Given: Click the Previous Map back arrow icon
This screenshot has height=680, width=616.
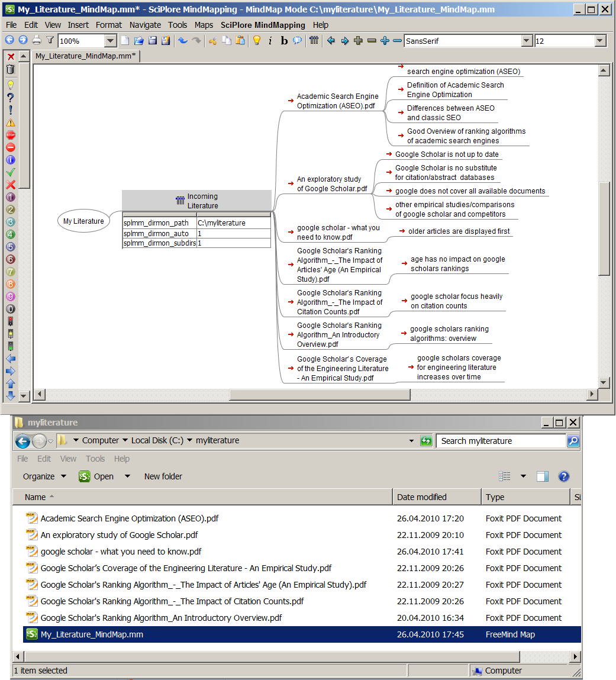Looking at the screenshot, I should pos(9,40).
